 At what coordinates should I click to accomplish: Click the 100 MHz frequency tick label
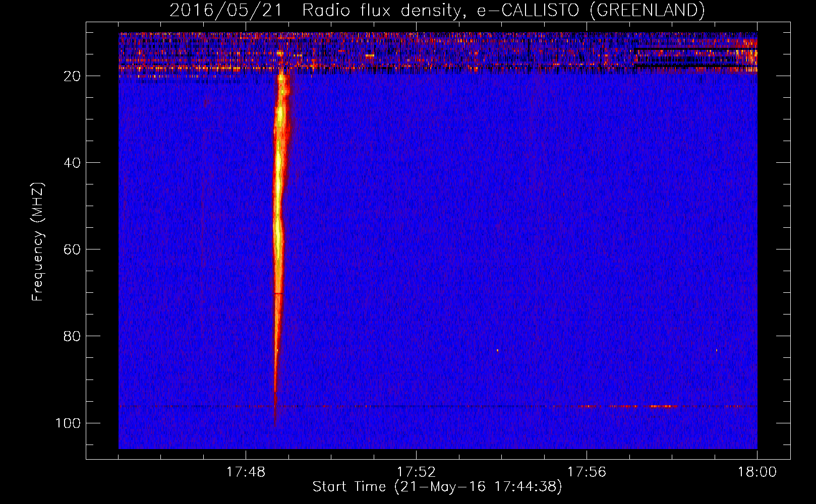pyautogui.click(x=68, y=423)
